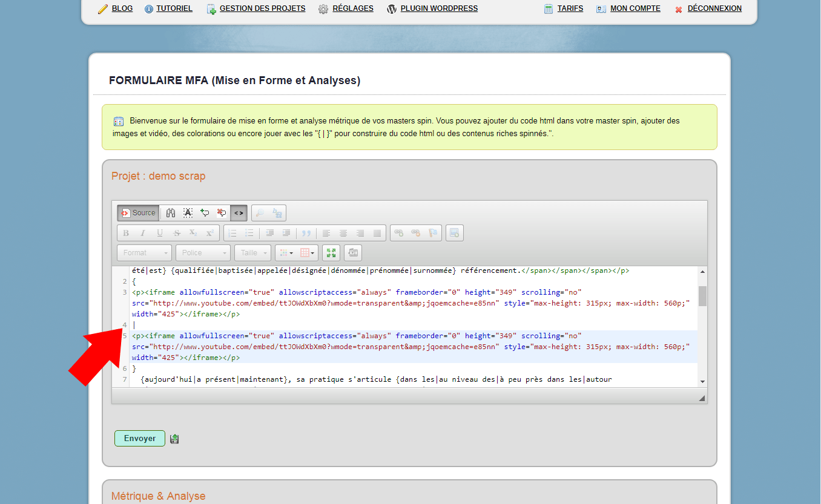Viewport: 821px width, 504px height.
Task: Open the Format dropdown
Action: pos(144,252)
